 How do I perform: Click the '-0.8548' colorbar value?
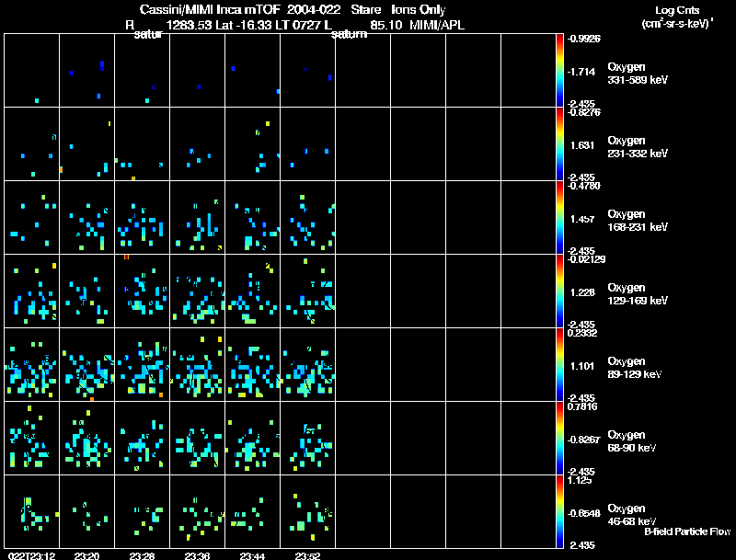coord(584,513)
